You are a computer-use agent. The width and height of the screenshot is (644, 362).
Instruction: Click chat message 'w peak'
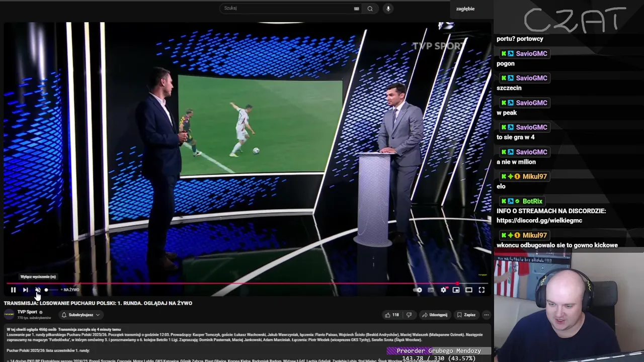point(507,113)
